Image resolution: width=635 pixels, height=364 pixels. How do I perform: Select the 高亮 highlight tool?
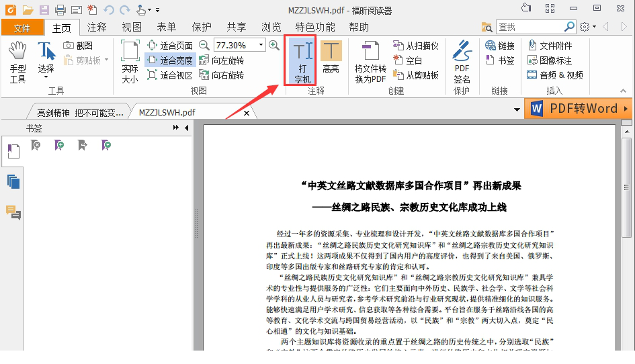coord(331,58)
